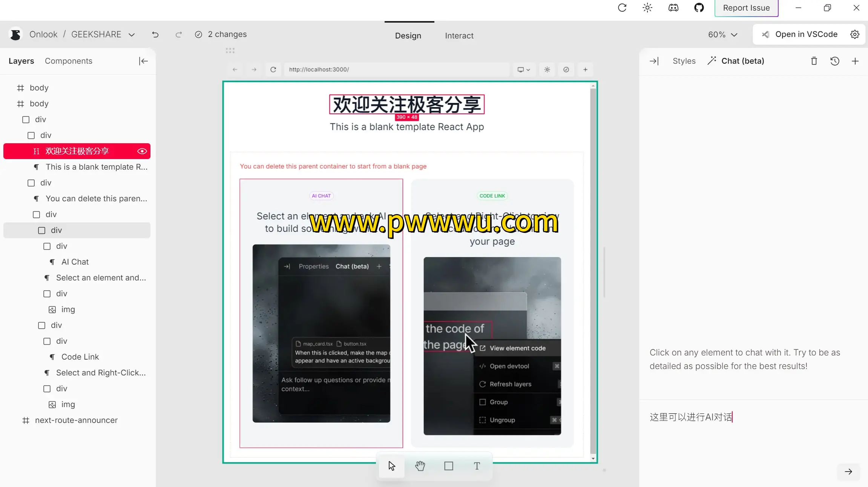This screenshot has width=868, height=487.
Task: Open the frame device size dropdown
Action: click(524, 70)
